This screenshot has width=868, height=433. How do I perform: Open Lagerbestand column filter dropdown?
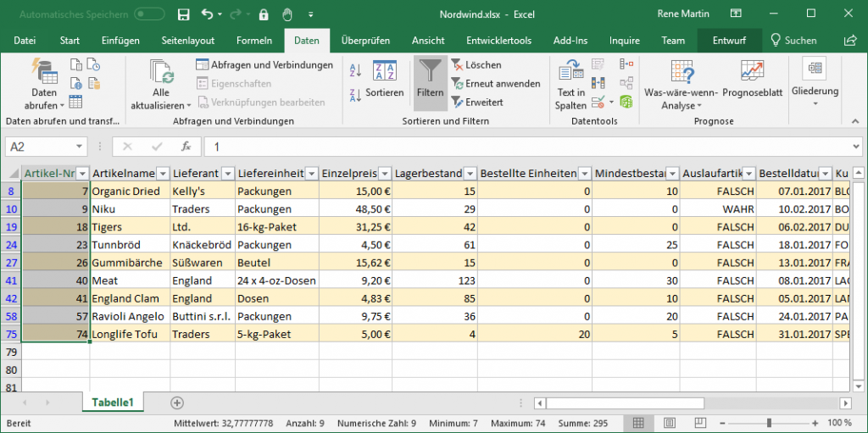pos(470,174)
